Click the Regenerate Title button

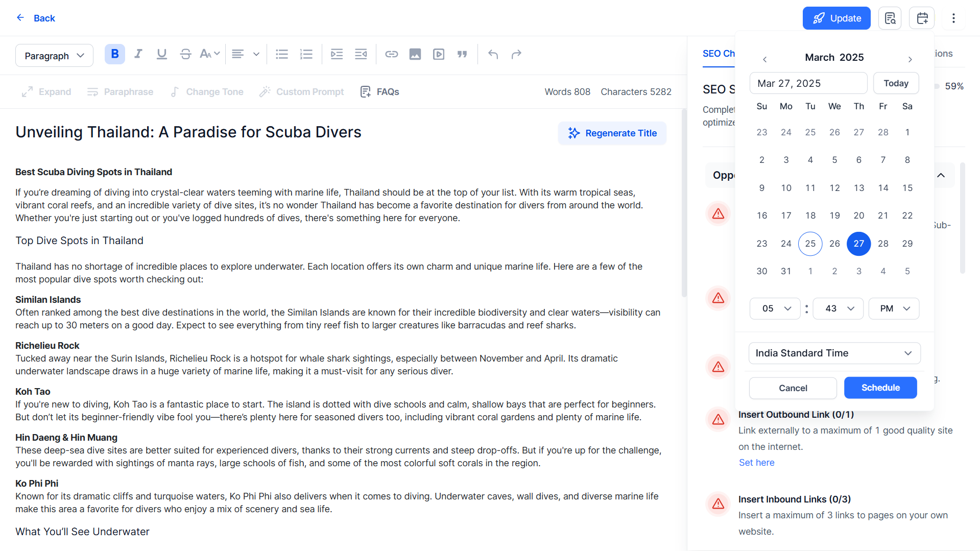tap(612, 133)
